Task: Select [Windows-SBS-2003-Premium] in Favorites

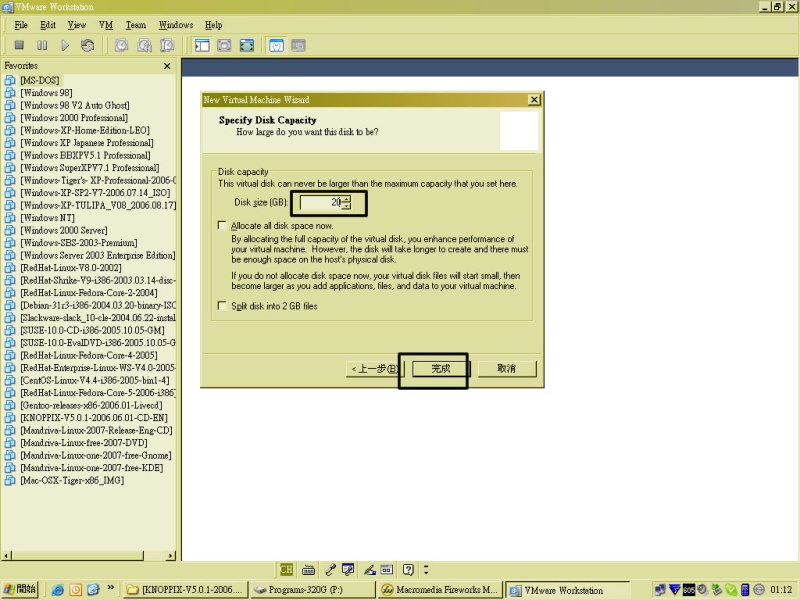Action: pos(79,243)
